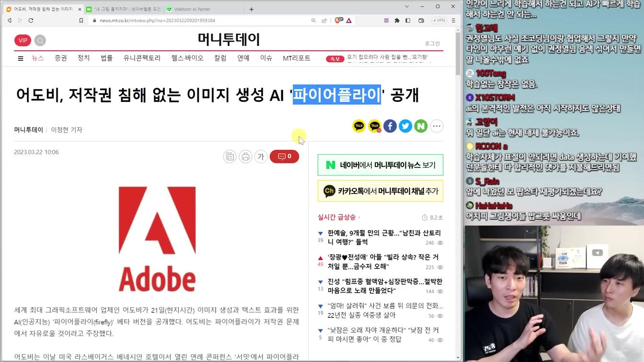Screen dimensions: 644x362
Task: Click the copy article icon
Action: tap(230, 157)
